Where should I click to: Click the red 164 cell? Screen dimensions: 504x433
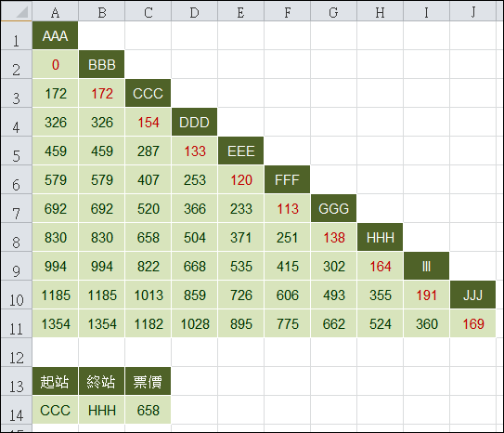point(380,266)
